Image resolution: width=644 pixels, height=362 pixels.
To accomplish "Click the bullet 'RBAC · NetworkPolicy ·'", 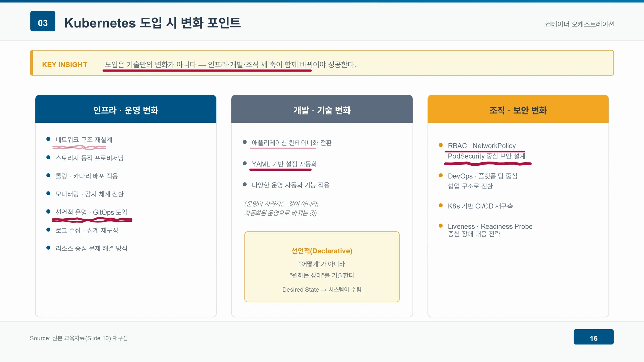I will tap(484, 146).
